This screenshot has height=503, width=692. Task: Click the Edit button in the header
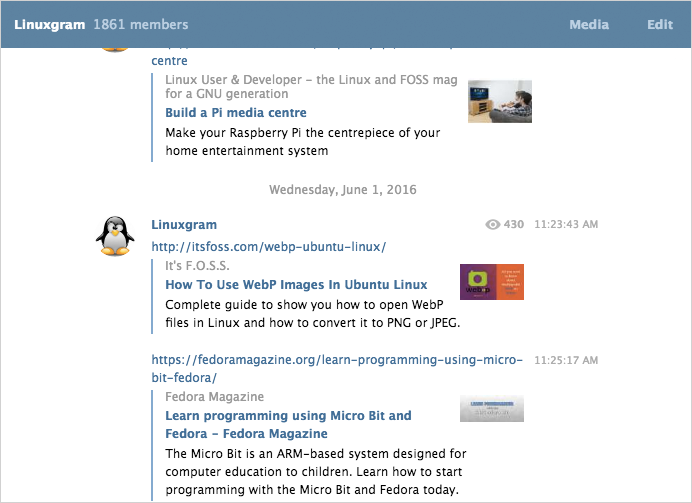point(660,25)
